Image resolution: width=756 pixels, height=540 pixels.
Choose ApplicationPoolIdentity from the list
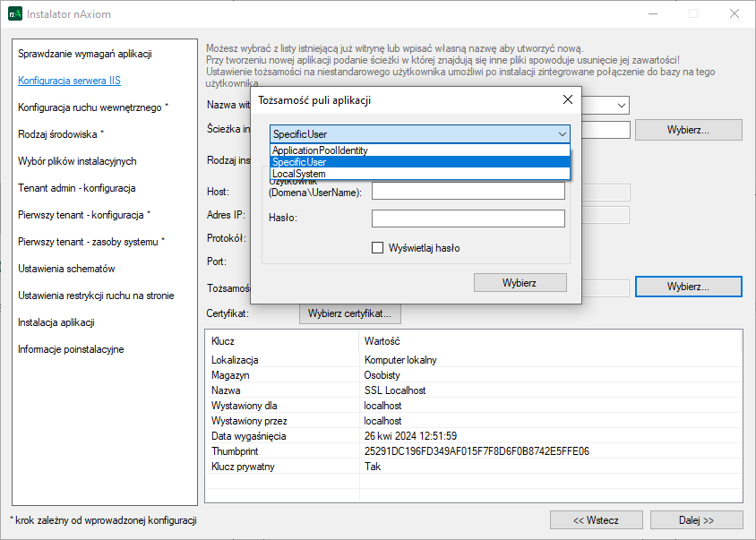tap(420, 150)
